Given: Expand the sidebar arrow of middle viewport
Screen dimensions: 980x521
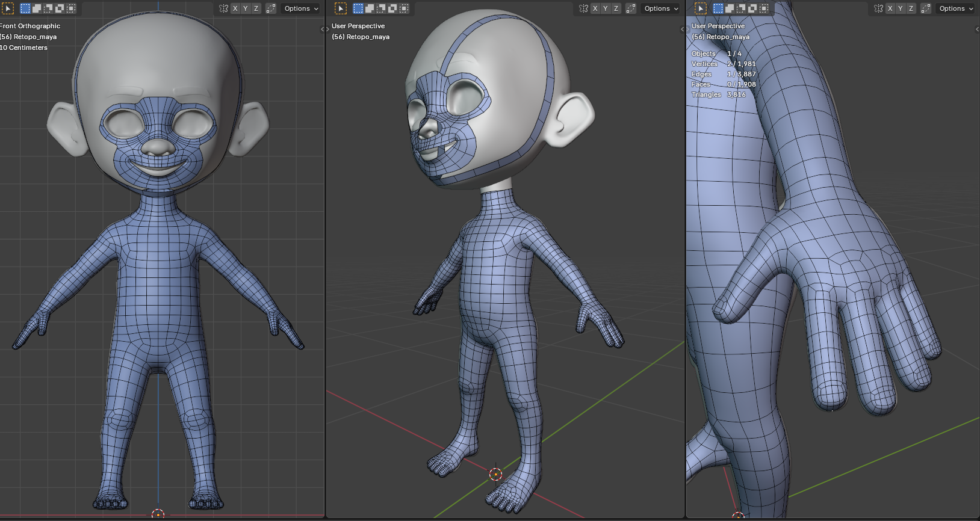Looking at the screenshot, I should coord(683,29).
